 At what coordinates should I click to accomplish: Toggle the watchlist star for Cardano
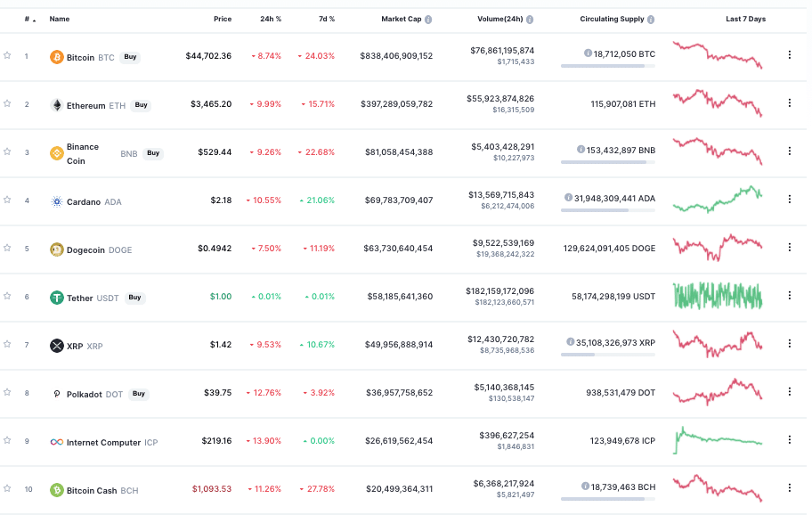[7, 200]
